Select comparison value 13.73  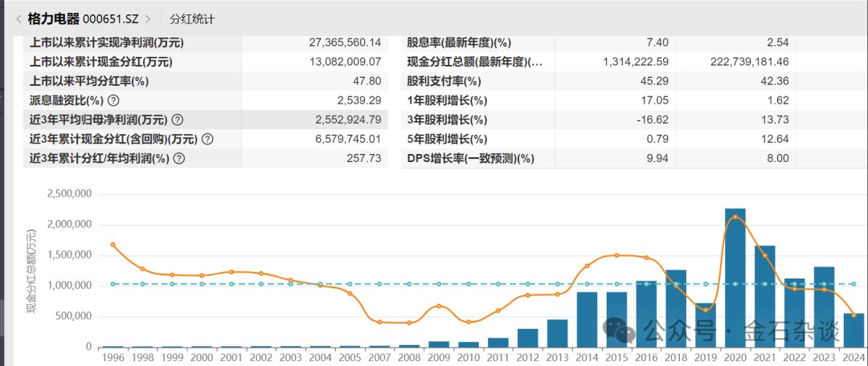click(774, 120)
